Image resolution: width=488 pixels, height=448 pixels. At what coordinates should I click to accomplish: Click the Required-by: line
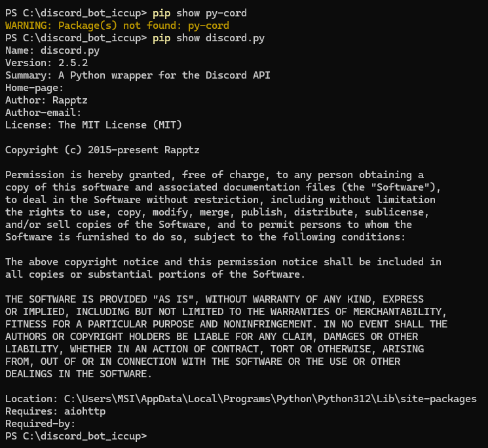(41, 424)
